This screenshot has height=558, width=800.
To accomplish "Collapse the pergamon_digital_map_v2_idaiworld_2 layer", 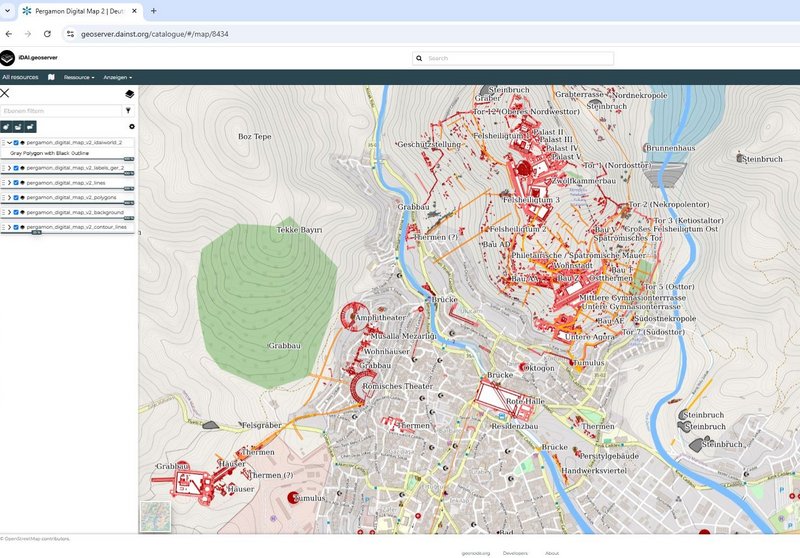I will coord(9,143).
